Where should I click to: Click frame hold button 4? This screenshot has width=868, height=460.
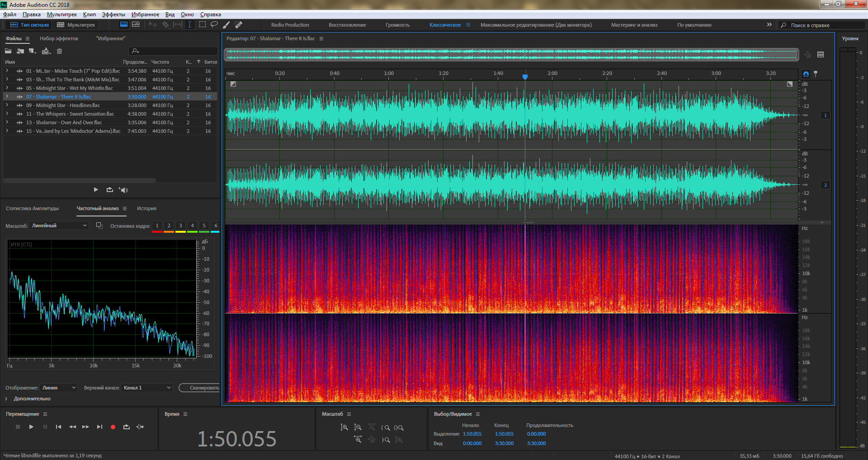point(192,225)
